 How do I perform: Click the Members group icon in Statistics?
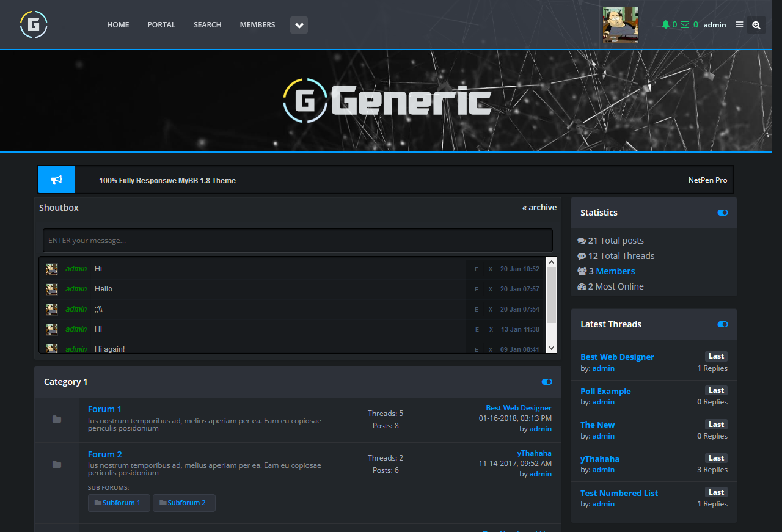pyautogui.click(x=582, y=271)
